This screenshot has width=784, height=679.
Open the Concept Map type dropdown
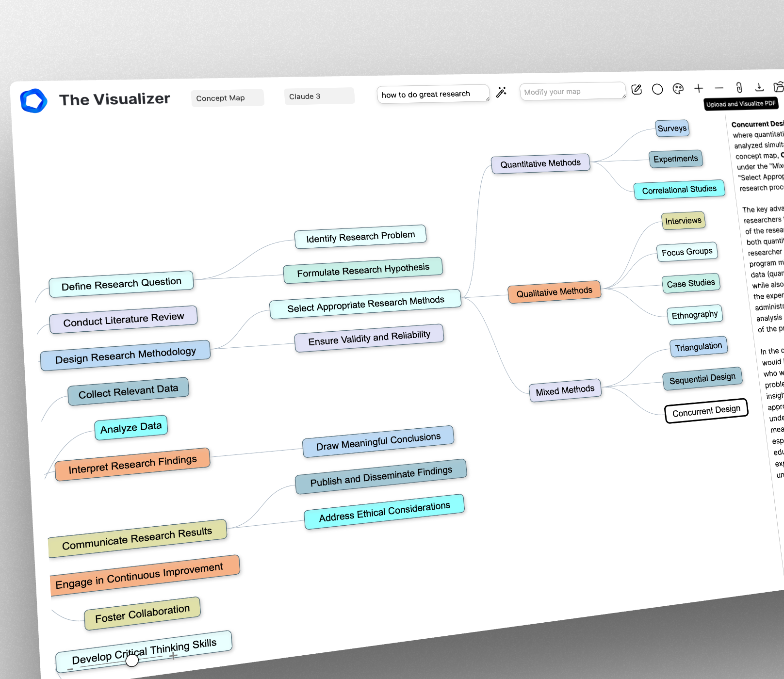click(228, 97)
